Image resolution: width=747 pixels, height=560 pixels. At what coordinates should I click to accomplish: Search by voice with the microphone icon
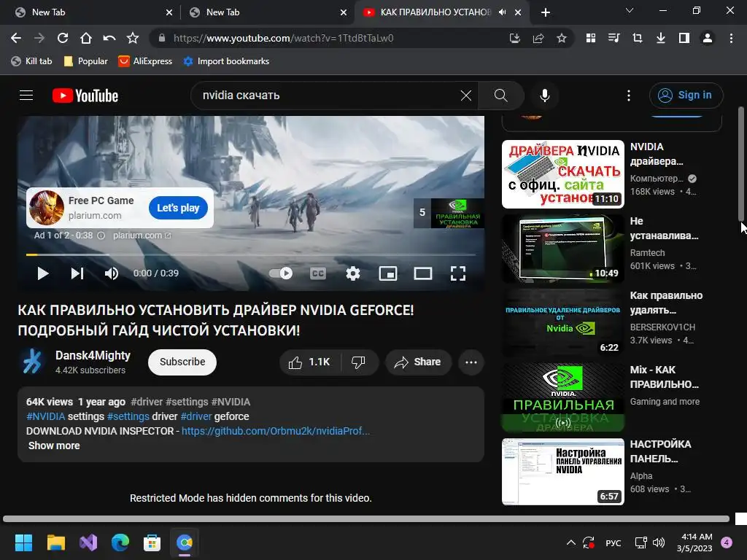(x=544, y=96)
